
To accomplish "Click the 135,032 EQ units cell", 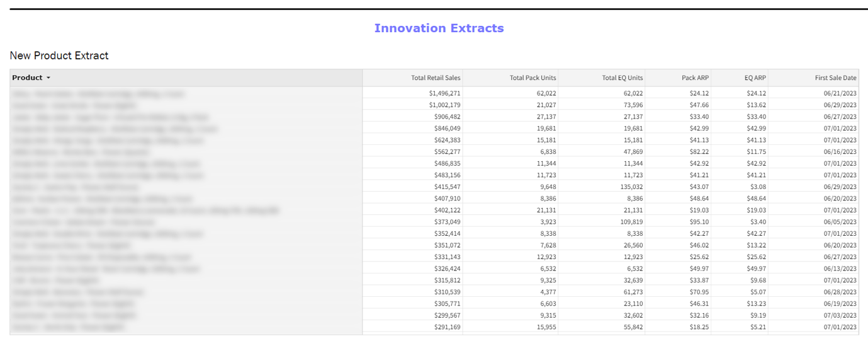I will 629,187.
